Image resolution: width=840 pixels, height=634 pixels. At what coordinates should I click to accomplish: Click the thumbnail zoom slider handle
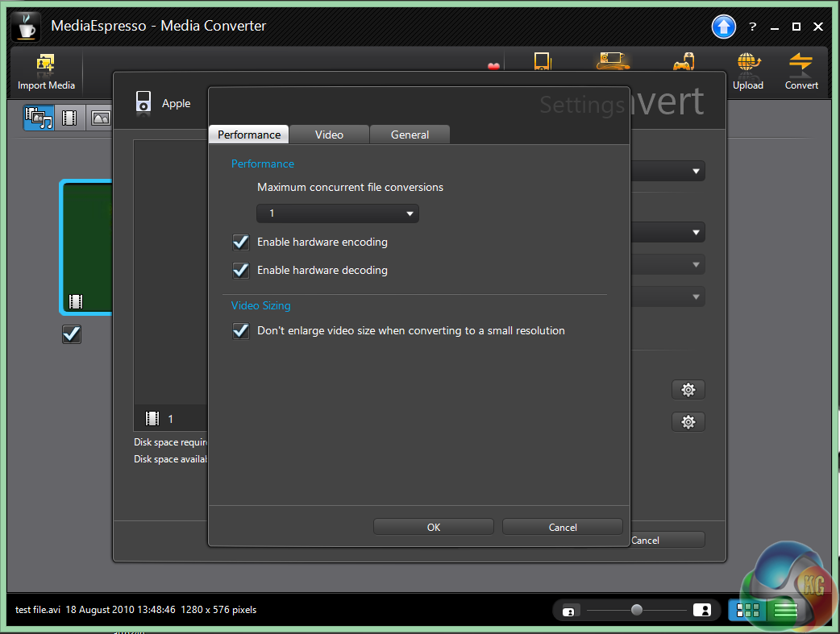[637, 610]
